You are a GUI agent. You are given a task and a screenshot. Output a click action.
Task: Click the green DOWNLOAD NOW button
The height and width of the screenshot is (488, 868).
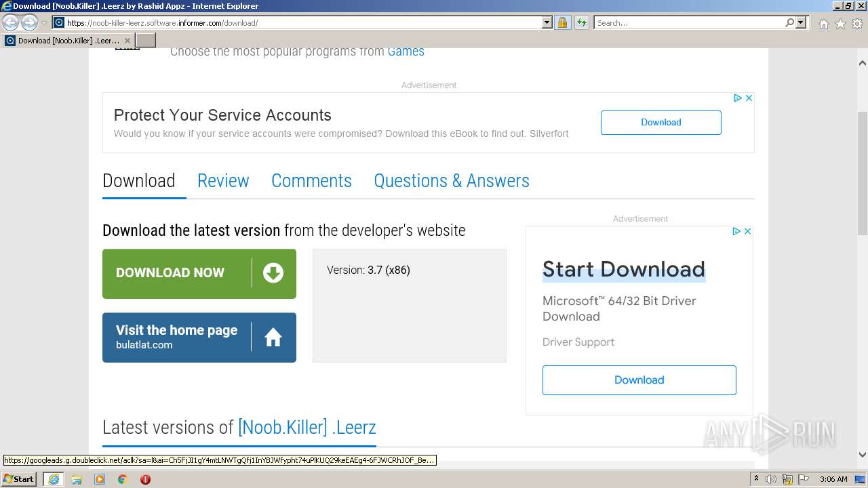(x=199, y=274)
